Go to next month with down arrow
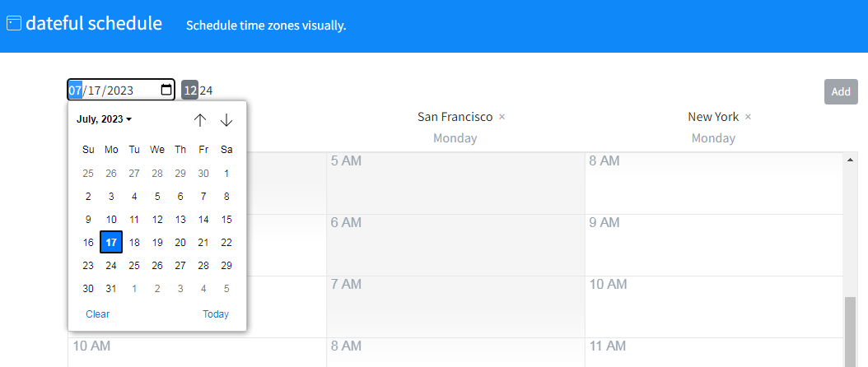 coord(226,119)
